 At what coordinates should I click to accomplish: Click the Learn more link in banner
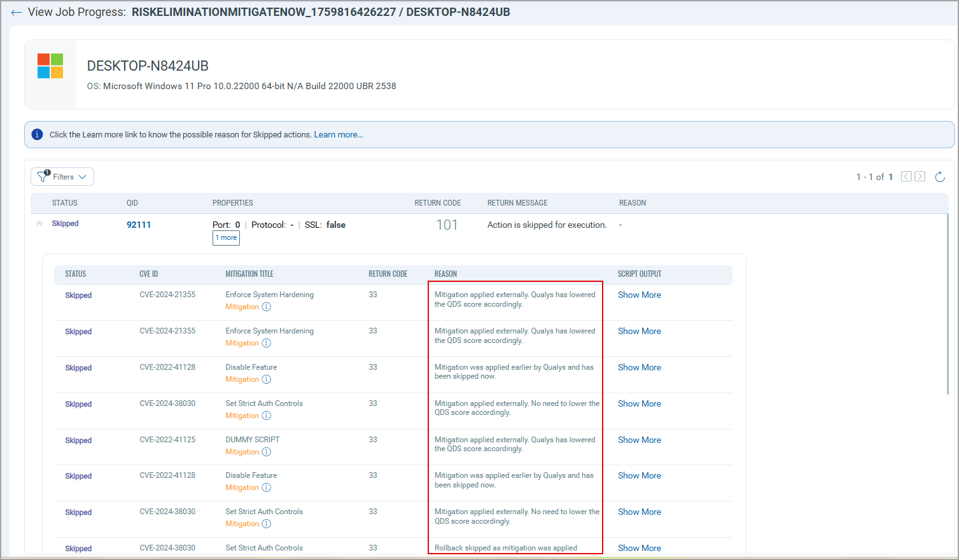click(x=338, y=134)
